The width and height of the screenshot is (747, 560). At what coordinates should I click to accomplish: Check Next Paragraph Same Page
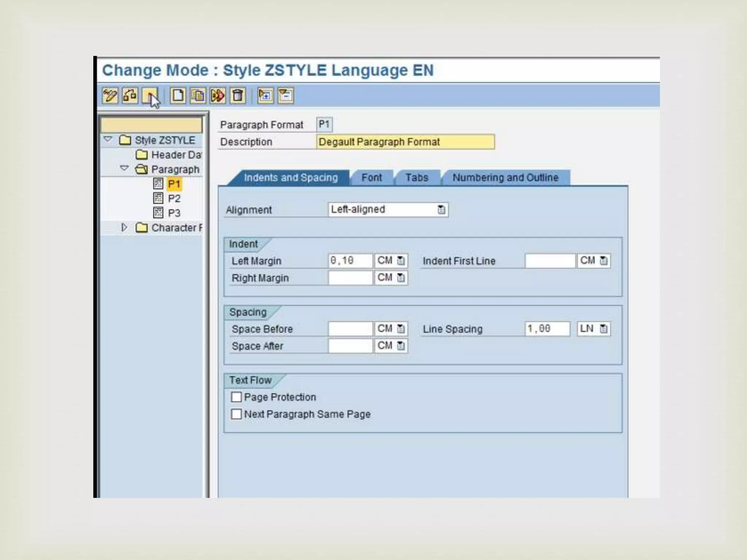(236, 414)
